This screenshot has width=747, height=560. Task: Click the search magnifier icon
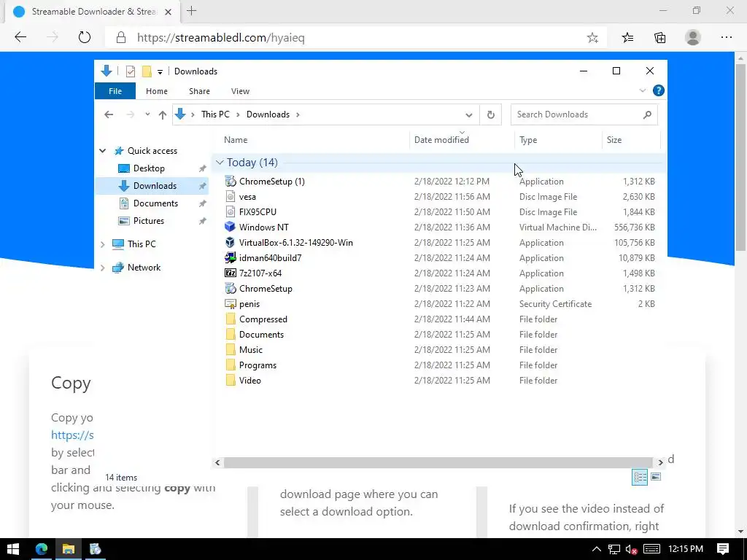pyautogui.click(x=647, y=114)
